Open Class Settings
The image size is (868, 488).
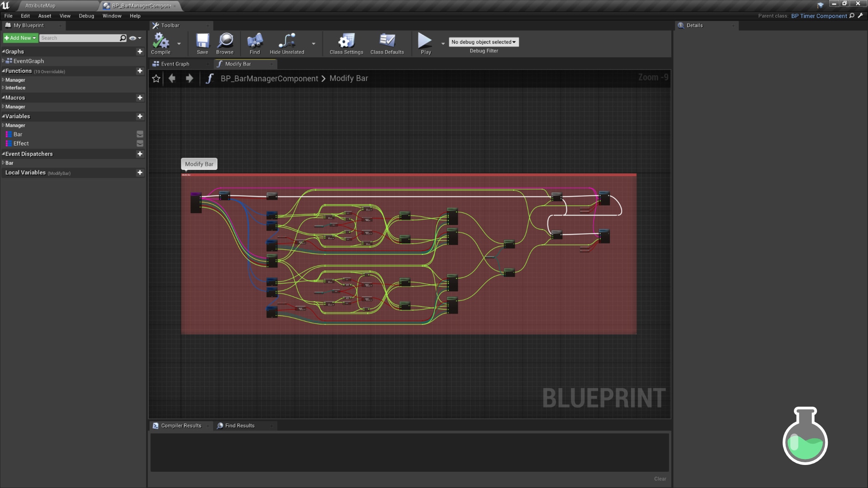[x=346, y=43]
